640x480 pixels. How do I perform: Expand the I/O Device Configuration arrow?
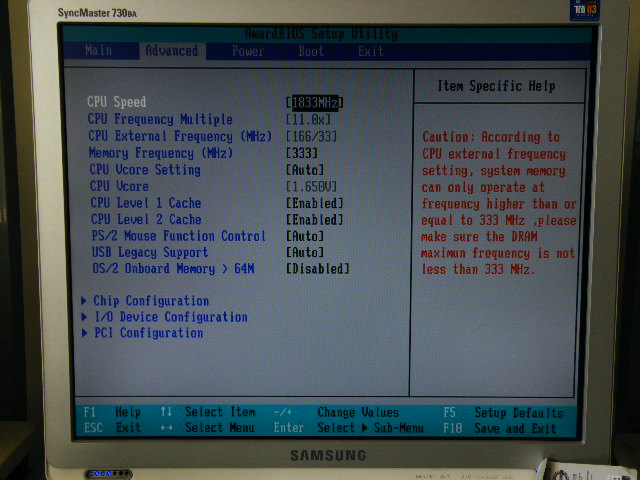point(84,317)
